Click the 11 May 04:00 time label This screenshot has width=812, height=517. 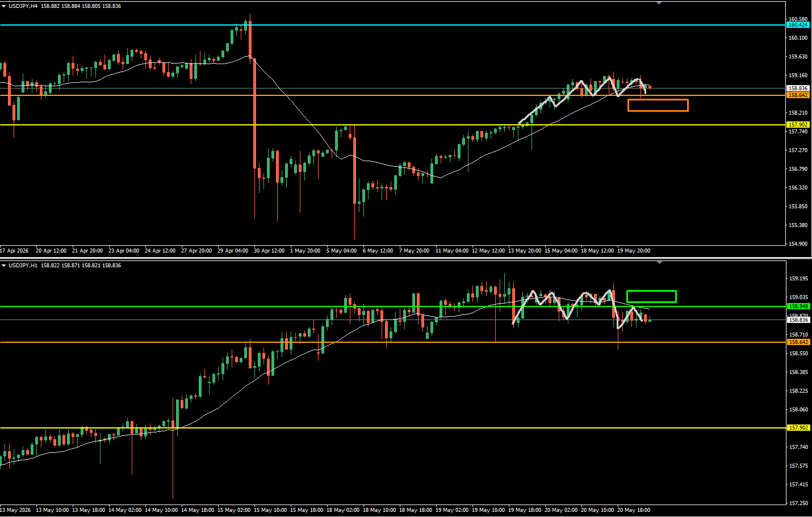[x=452, y=251]
